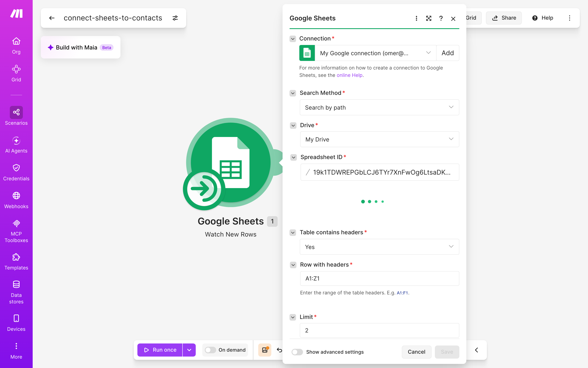Open the More menu in the sidebar
The width and height of the screenshot is (588, 368).
[16, 351]
